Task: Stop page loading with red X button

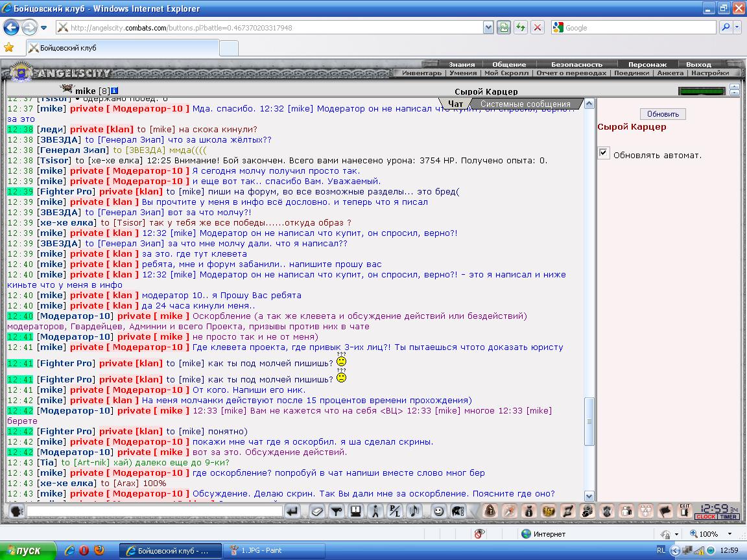Action: click(538, 28)
